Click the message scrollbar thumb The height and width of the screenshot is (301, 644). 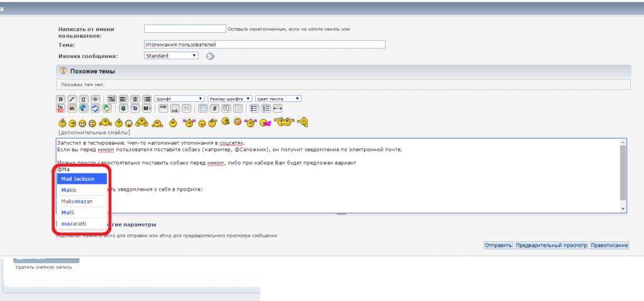tap(623, 173)
